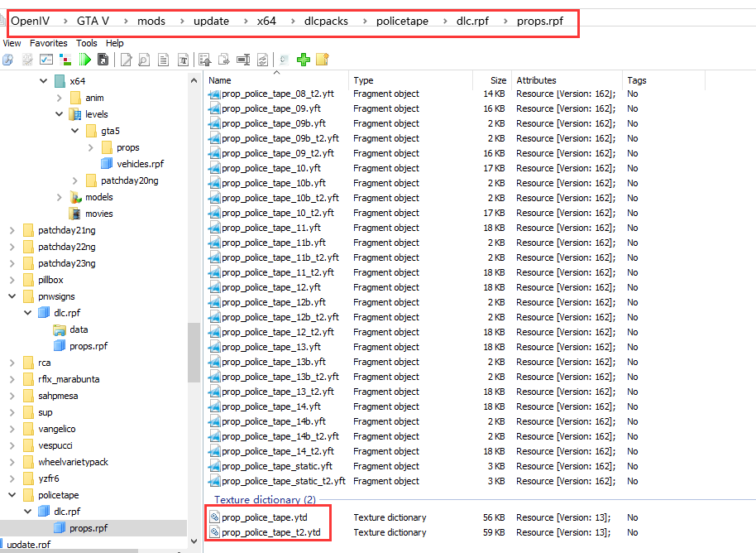
Task: Click icon of prop_police_tape_static.yft
Action: tap(214, 466)
